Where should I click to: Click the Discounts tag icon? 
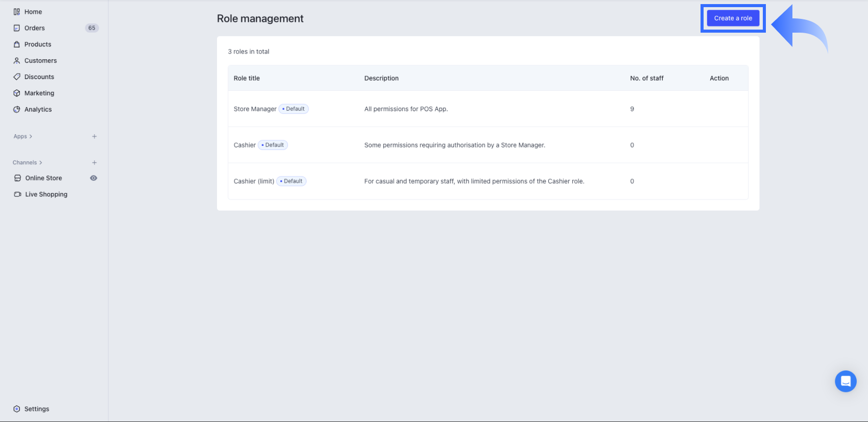coord(17,77)
